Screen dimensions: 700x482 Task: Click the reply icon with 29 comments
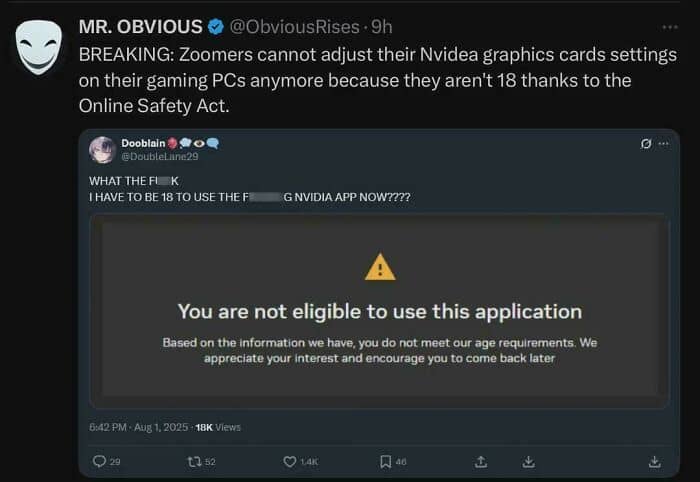click(x=100, y=461)
